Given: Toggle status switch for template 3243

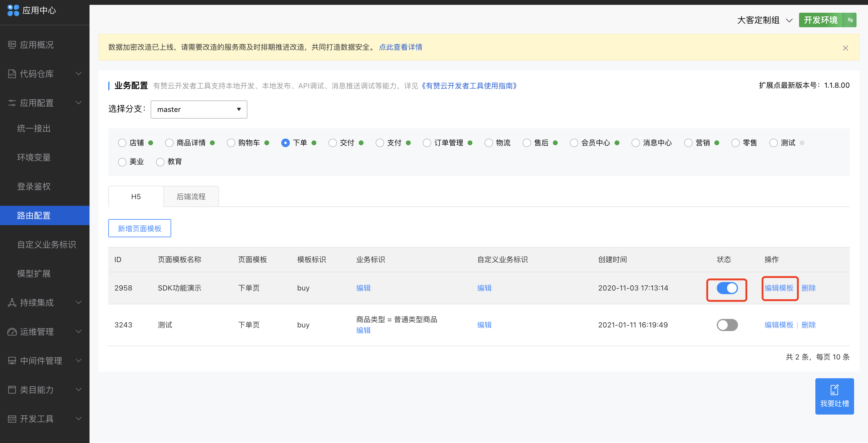Looking at the screenshot, I should point(727,325).
